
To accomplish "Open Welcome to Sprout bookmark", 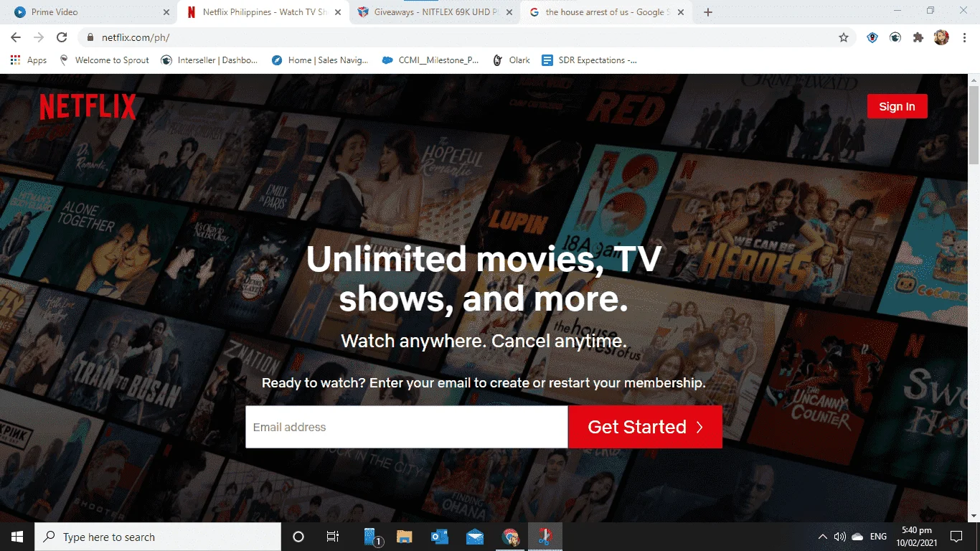I will (x=104, y=60).
